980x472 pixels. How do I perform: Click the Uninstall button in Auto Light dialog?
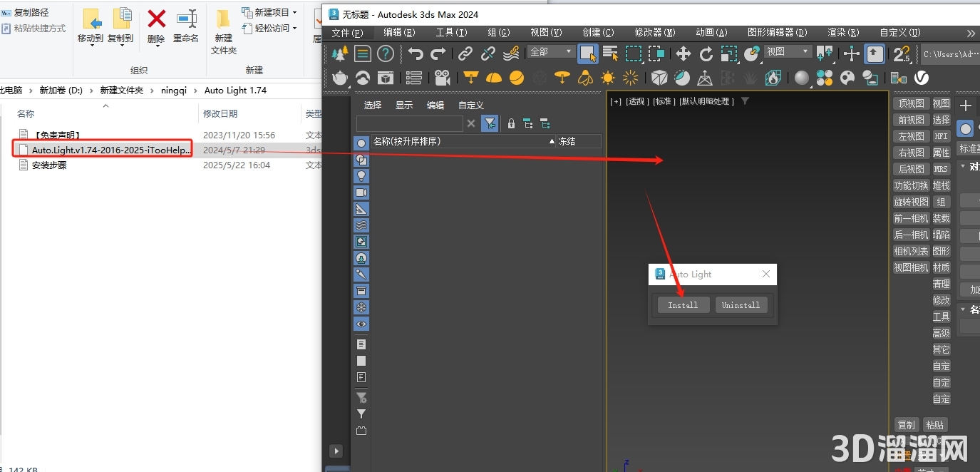click(x=741, y=305)
